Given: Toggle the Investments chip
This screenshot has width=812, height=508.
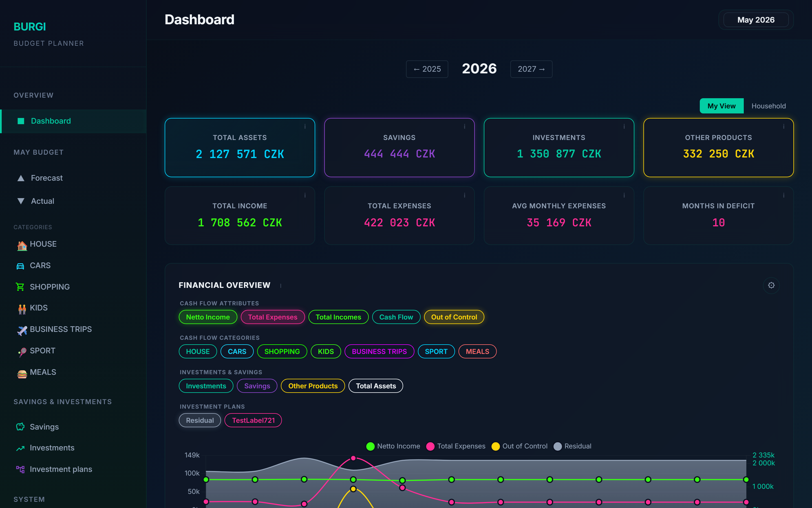Looking at the screenshot, I should [x=206, y=386].
